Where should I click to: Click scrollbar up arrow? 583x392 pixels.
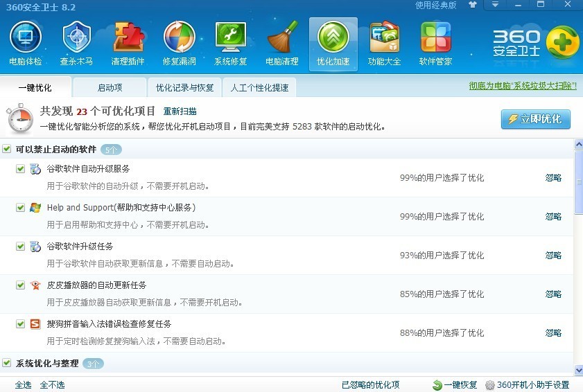click(x=579, y=144)
